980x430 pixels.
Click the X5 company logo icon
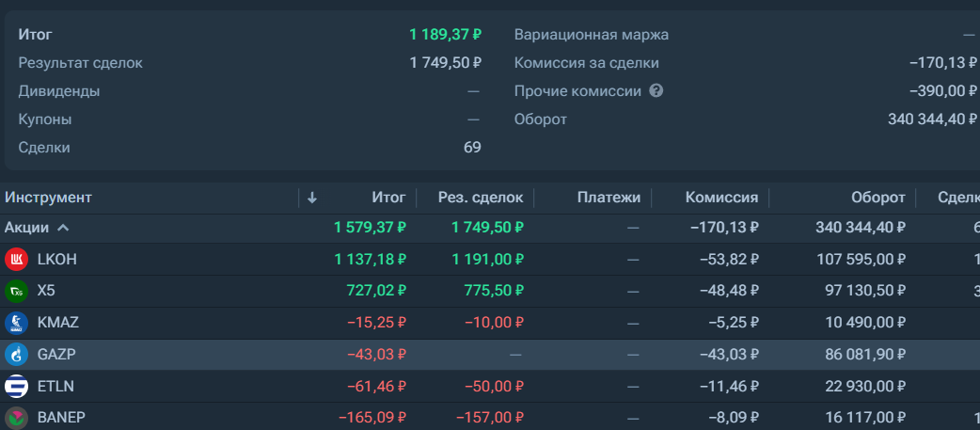pyautogui.click(x=16, y=292)
